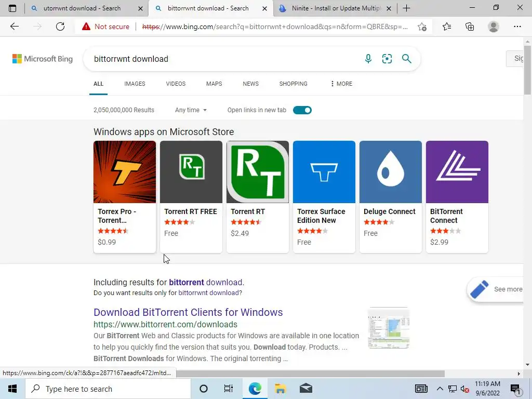Click BitTorrent result screenshot thumbnail
The height and width of the screenshot is (399, 532).
pos(389,328)
